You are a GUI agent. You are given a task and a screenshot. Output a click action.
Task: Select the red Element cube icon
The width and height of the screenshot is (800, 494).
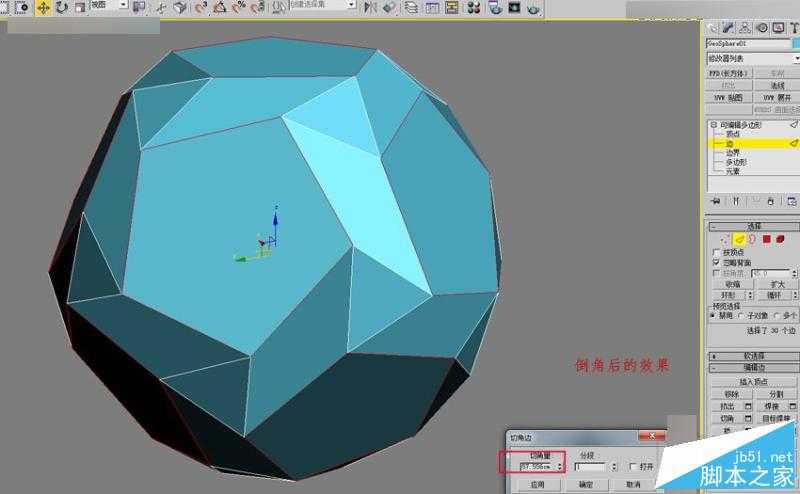coord(780,239)
